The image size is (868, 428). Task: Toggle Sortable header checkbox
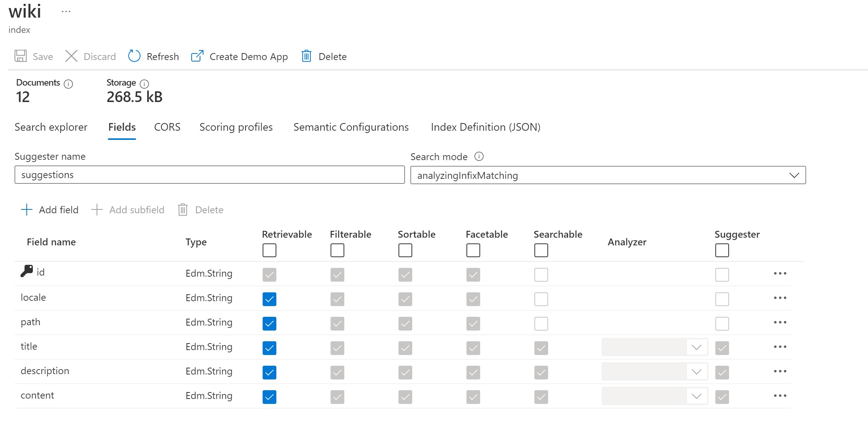[x=405, y=250]
